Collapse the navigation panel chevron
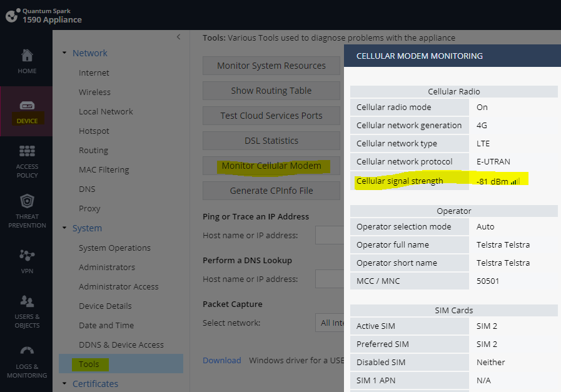The image size is (561, 392). tap(178, 38)
